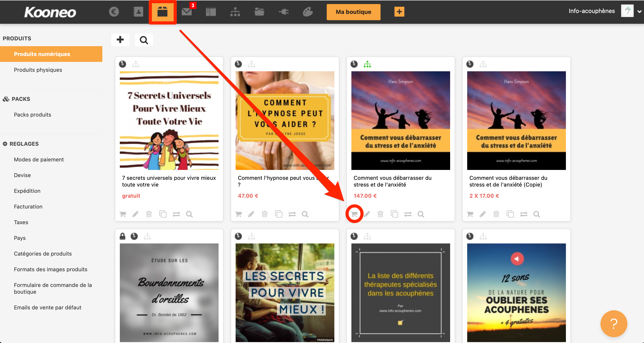The height and width of the screenshot is (343, 644).
Task: Delete the stress et anxiété (Copie) product
Action: 496,214
